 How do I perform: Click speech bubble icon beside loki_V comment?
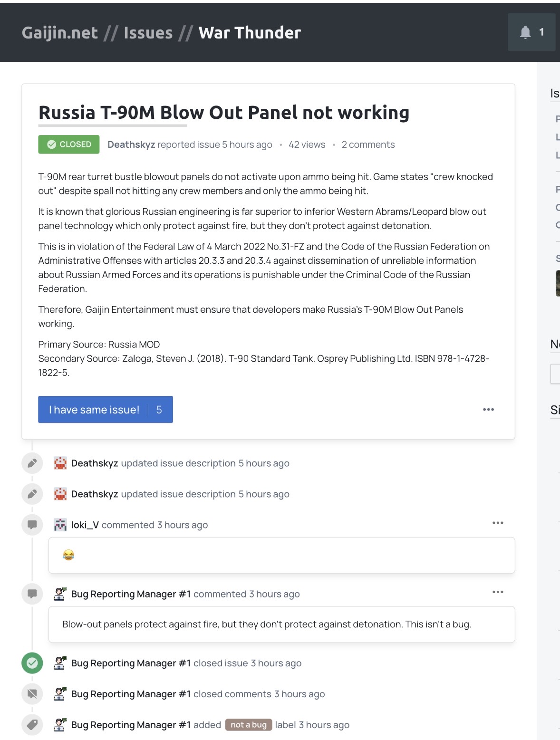tap(32, 525)
